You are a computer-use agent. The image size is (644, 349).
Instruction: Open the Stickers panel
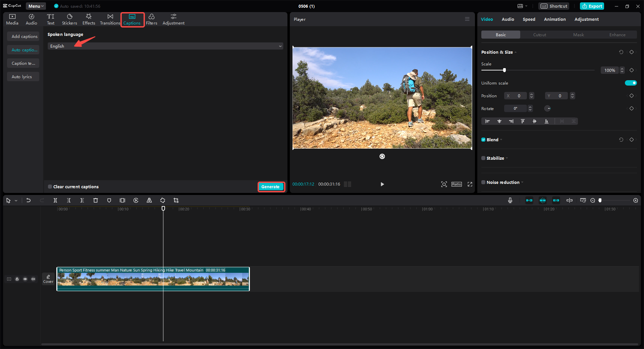(x=69, y=19)
